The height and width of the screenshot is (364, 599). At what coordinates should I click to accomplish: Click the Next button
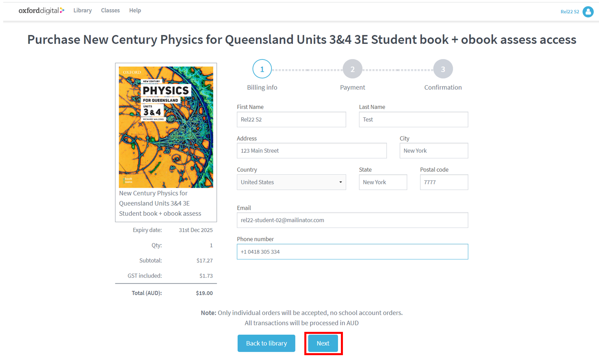click(323, 343)
